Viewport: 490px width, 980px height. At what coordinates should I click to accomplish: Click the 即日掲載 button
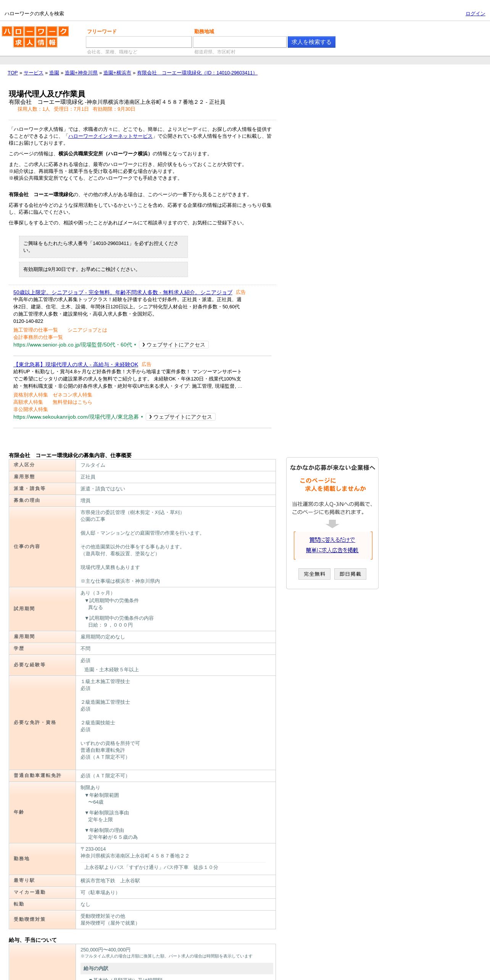pyautogui.click(x=350, y=574)
